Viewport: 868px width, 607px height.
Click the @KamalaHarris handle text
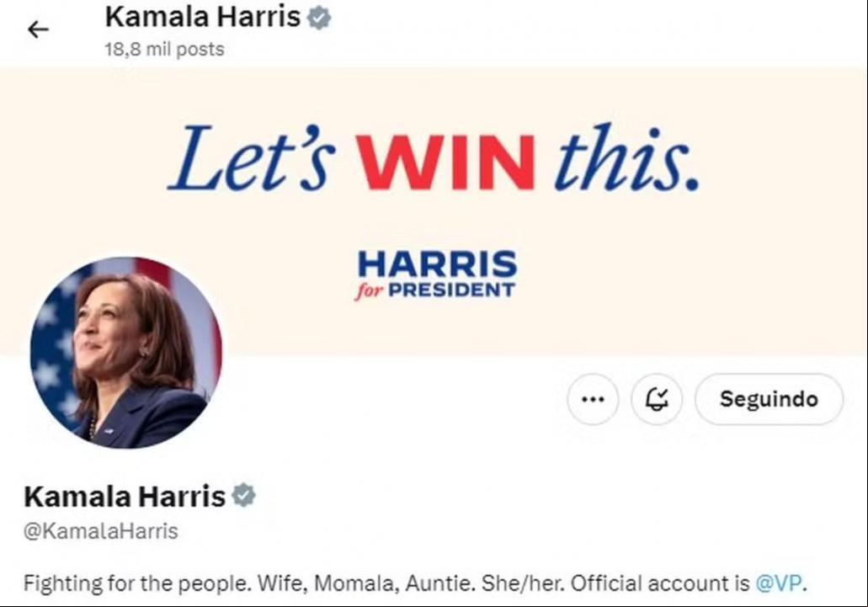coord(101,531)
